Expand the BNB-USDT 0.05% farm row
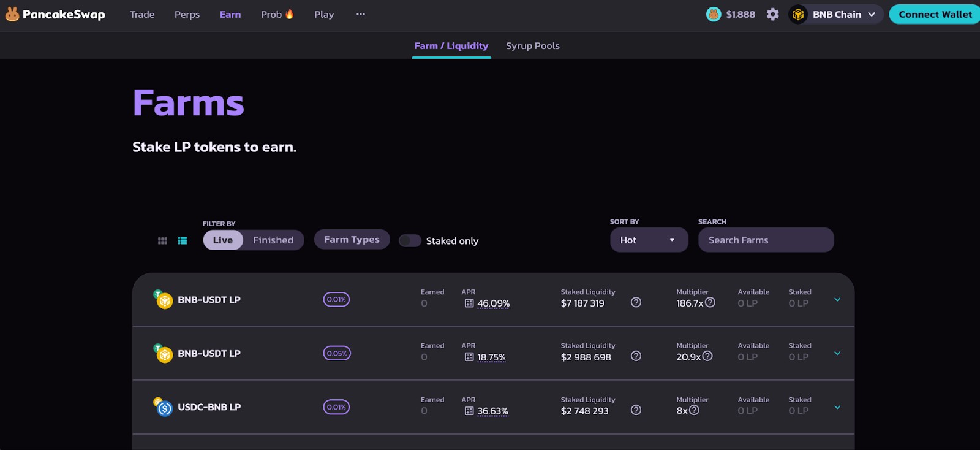 [x=837, y=354]
